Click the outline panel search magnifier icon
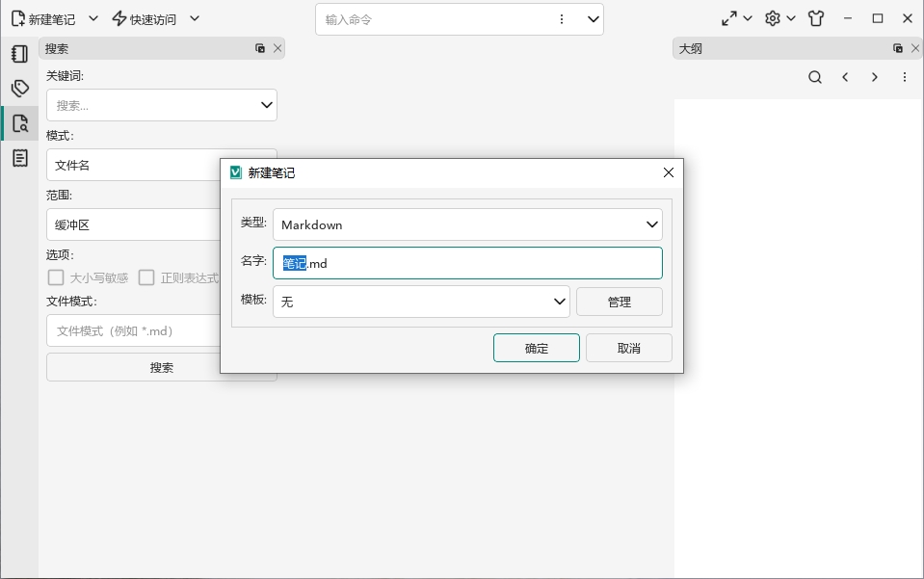This screenshot has width=924, height=579. coord(815,77)
